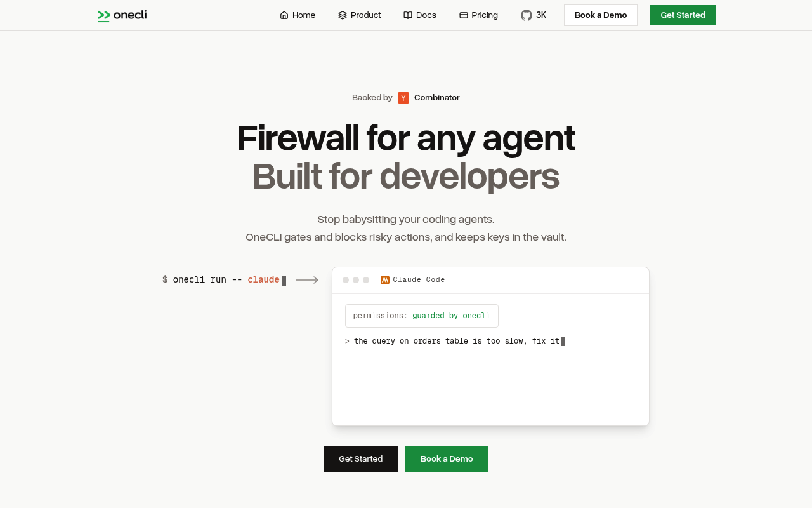Open the Pricing nav item
This screenshot has height=508, width=812.
pos(478,15)
